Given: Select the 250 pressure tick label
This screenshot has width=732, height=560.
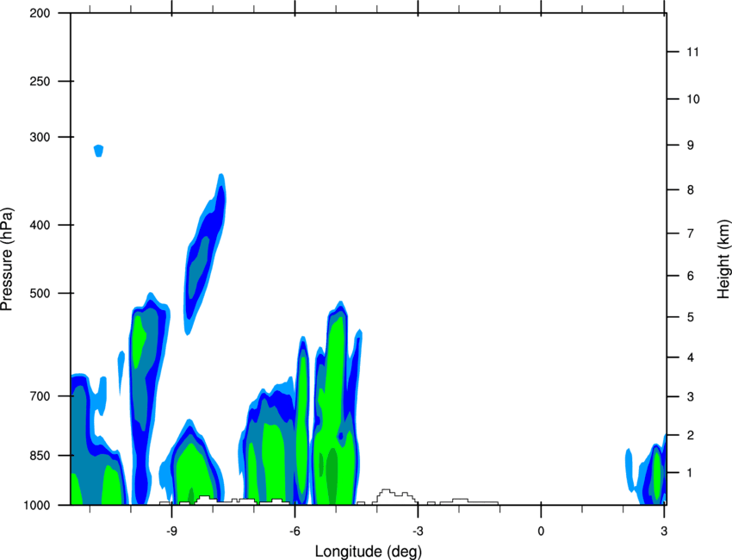Looking at the screenshot, I should [x=40, y=81].
